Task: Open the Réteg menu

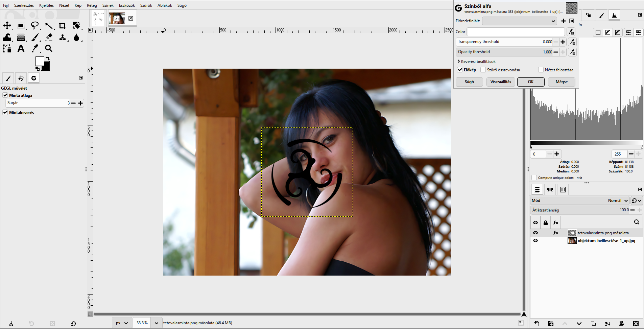Action: click(92, 5)
